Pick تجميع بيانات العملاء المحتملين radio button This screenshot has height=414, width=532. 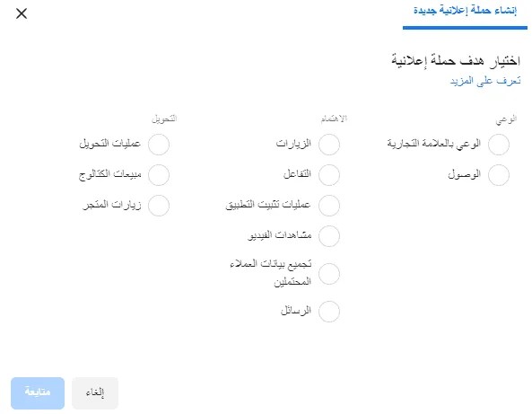[329, 274]
